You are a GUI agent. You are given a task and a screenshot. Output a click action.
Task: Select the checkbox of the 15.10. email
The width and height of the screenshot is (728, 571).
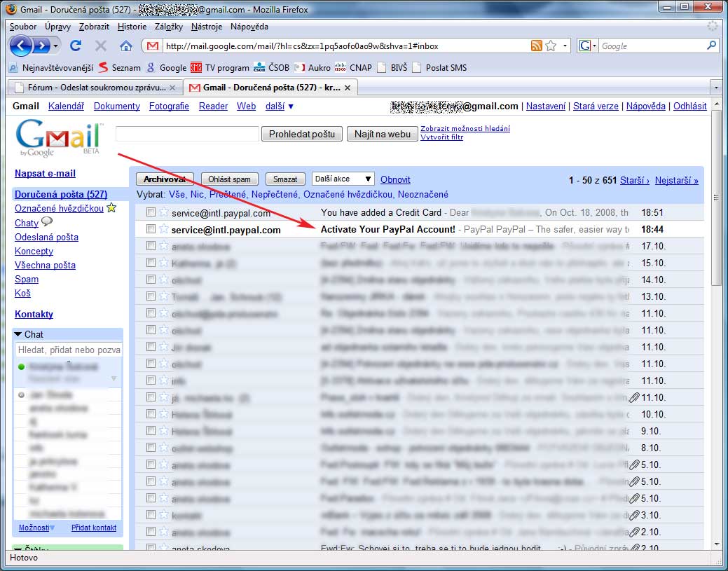tap(151, 262)
